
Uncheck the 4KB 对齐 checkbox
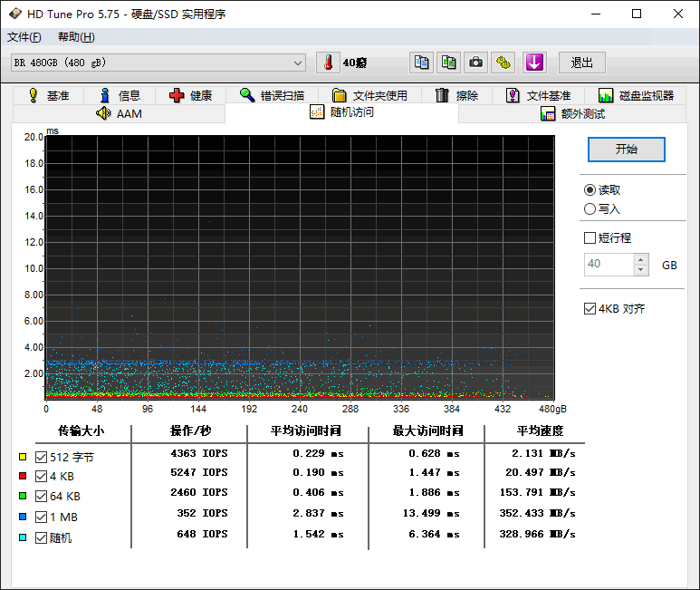point(590,309)
